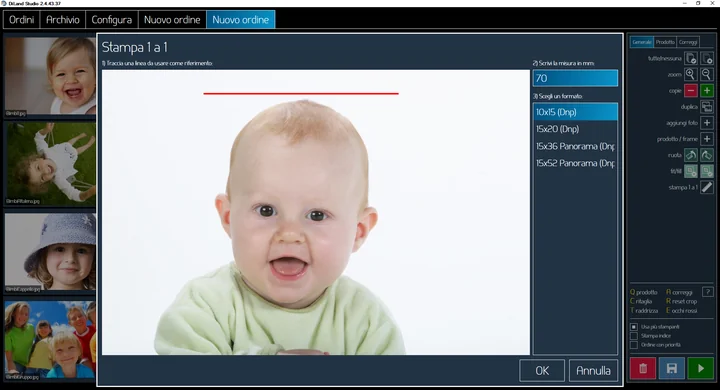Click the measurement field showing 70
Image resolution: width=720 pixels, height=390 pixels.
point(575,78)
